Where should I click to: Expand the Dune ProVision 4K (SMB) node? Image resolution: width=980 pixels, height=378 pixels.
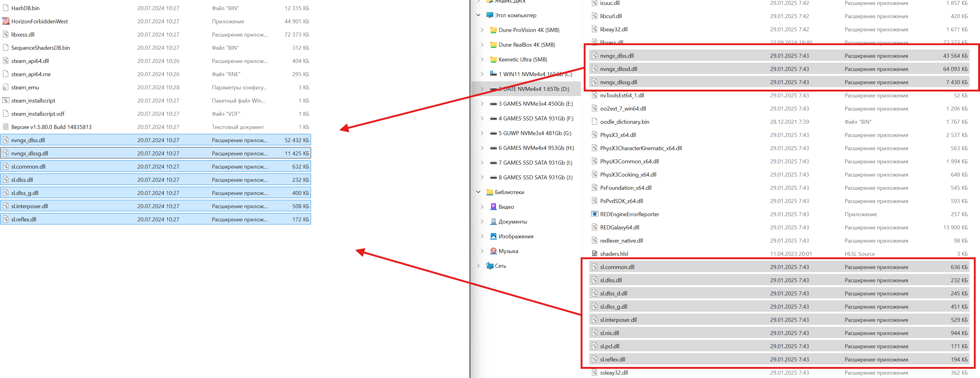point(482,30)
